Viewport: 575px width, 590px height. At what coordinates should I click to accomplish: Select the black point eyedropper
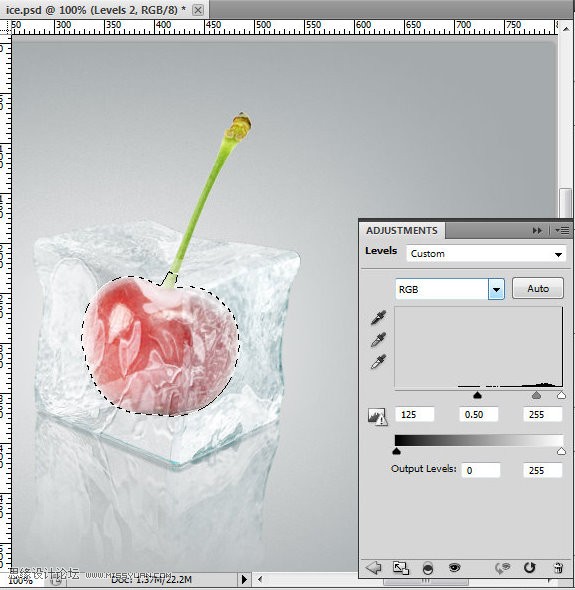[x=378, y=318]
